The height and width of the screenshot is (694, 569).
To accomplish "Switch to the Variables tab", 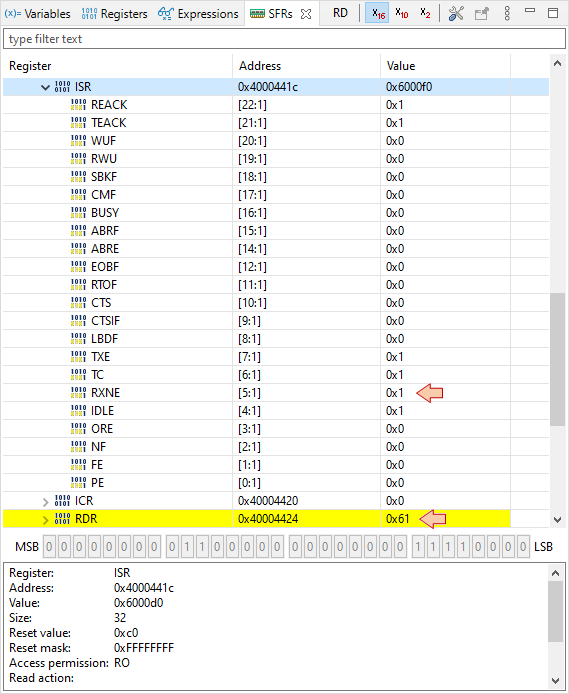I will (37, 14).
